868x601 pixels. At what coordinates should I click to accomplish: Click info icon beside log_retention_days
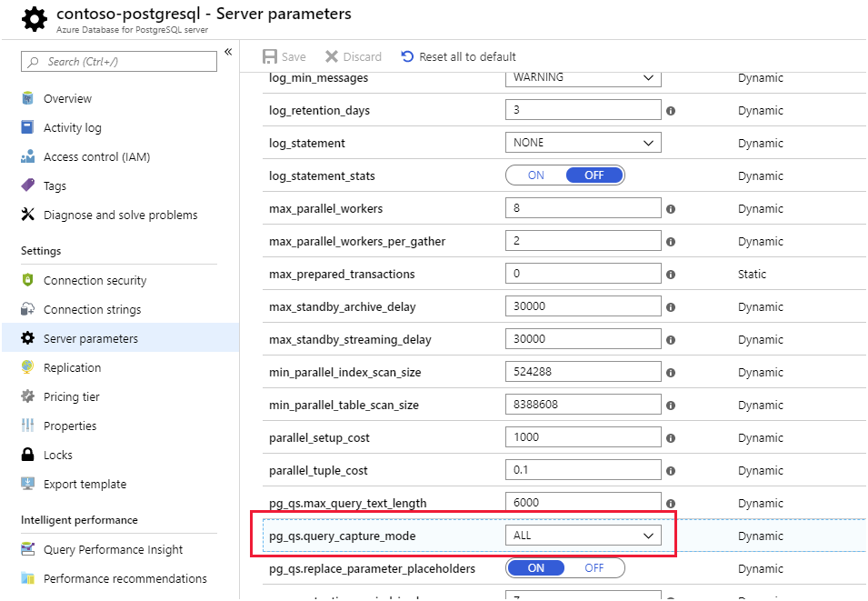click(x=671, y=111)
